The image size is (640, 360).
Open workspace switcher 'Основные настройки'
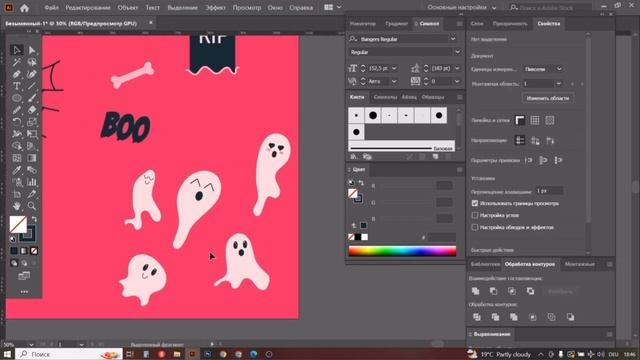(x=462, y=7)
